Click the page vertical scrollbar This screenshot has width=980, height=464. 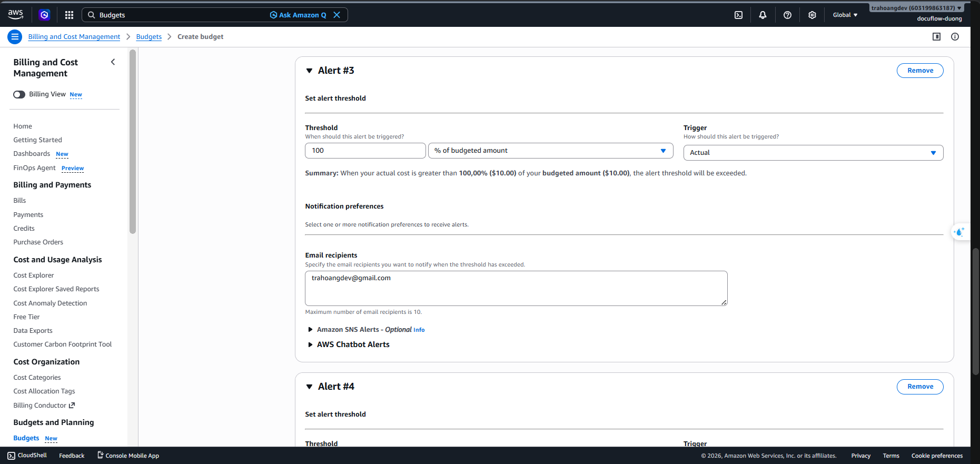[x=975, y=311]
